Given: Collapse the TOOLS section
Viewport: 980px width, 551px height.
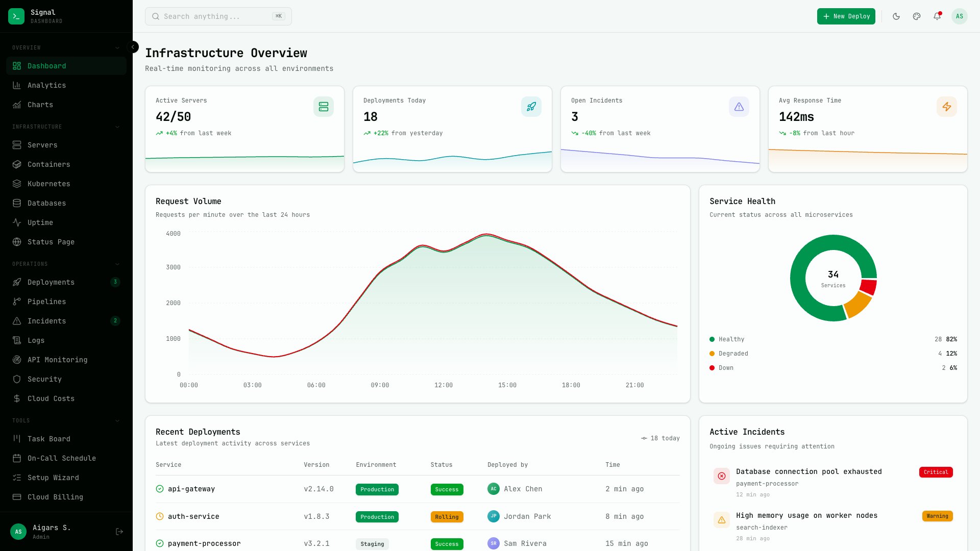Looking at the screenshot, I should coord(117,420).
